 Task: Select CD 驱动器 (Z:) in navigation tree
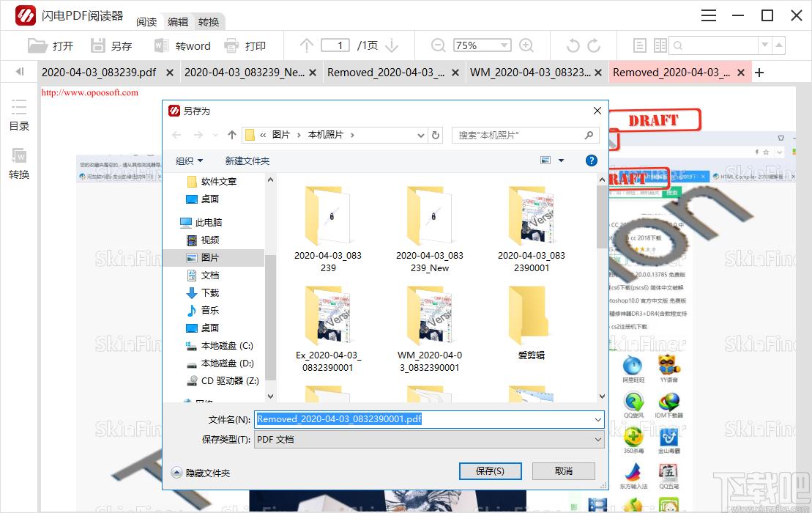tap(223, 381)
